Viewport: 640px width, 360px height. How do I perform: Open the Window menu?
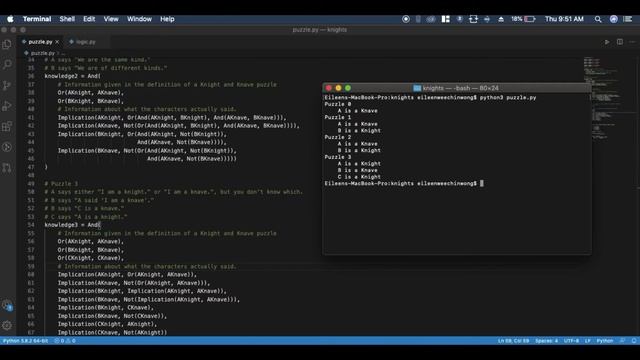pyautogui.click(x=139, y=19)
